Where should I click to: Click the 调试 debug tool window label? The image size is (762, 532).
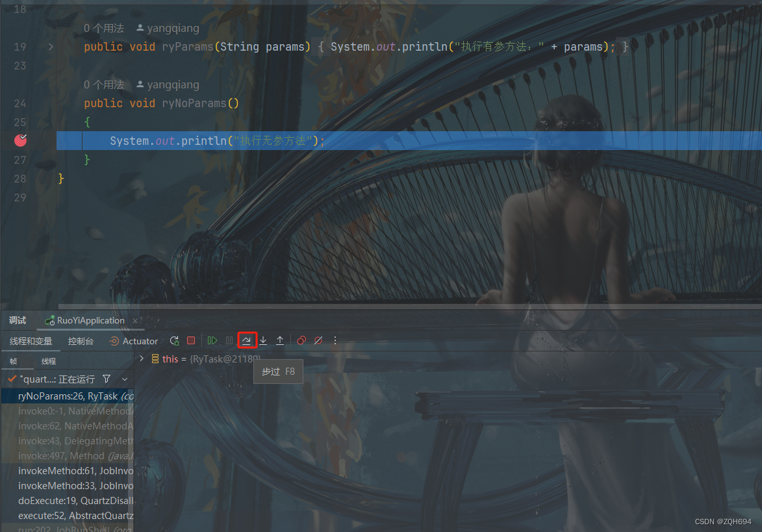click(18, 320)
